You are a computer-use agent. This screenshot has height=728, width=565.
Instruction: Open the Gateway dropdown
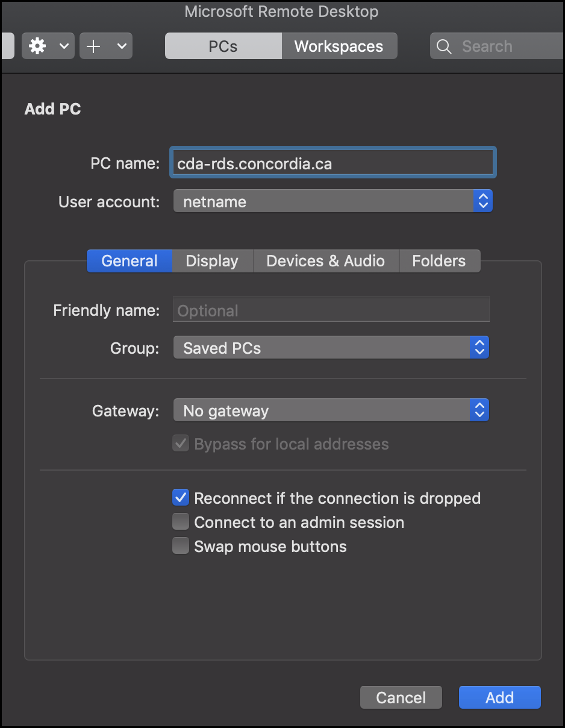(331, 410)
